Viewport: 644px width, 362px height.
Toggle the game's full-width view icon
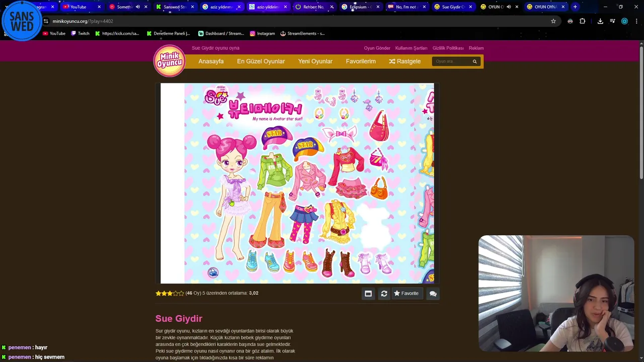click(x=368, y=294)
